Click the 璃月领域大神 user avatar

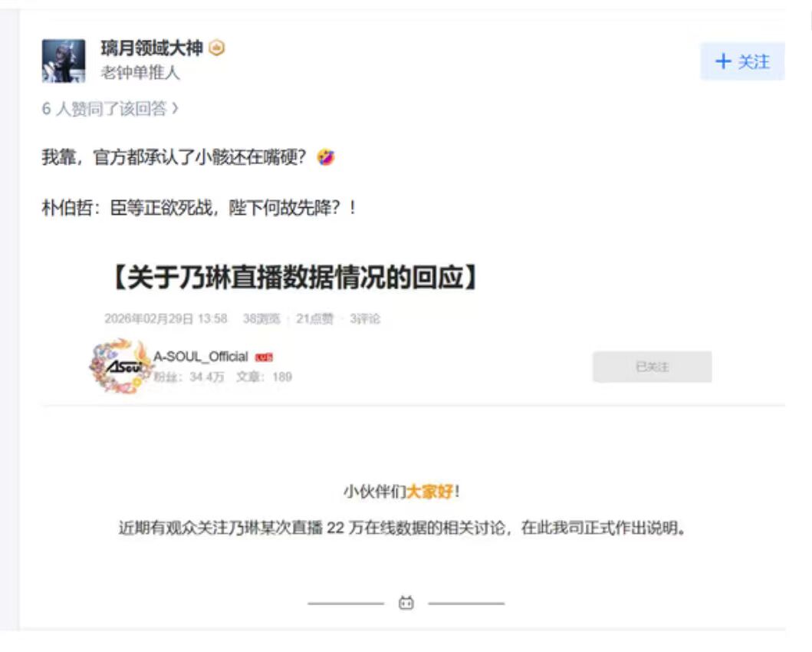[x=64, y=61]
